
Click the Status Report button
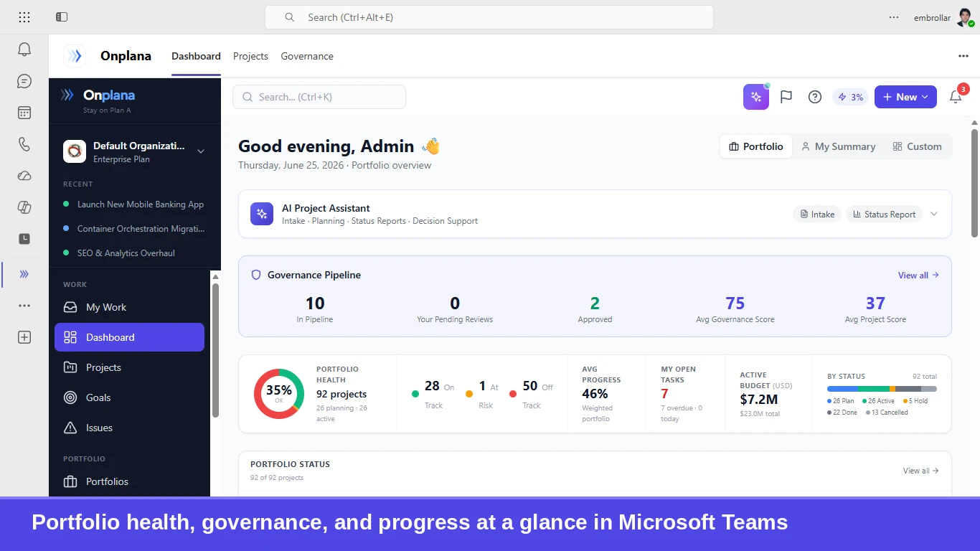pyautogui.click(x=884, y=214)
